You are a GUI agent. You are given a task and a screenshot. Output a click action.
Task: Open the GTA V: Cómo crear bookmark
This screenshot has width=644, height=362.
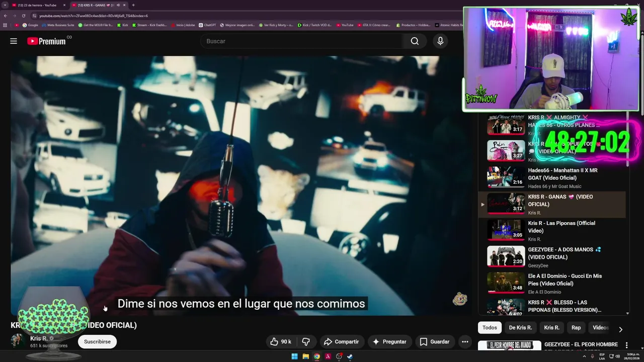coord(373,25)
